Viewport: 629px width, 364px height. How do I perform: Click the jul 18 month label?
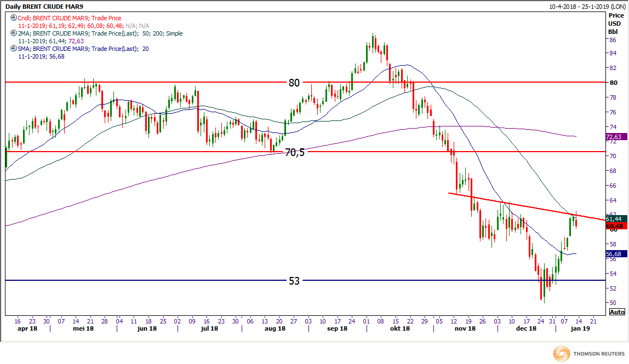coord(209,328)
